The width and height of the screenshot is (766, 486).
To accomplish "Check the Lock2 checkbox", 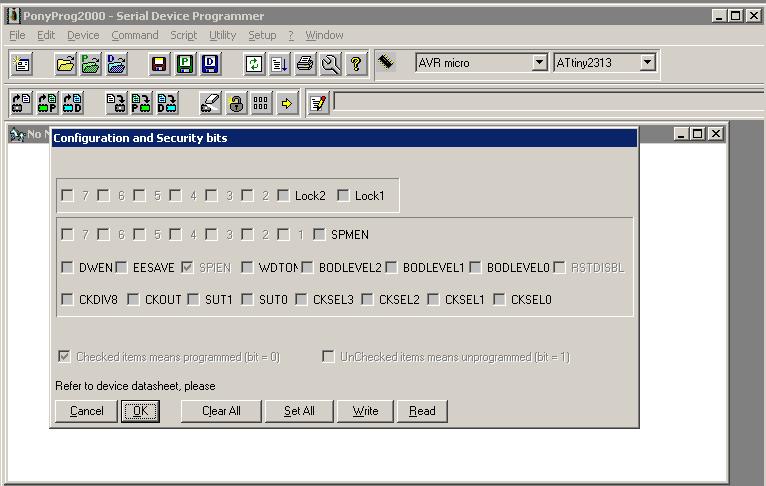I will point(283,195).
